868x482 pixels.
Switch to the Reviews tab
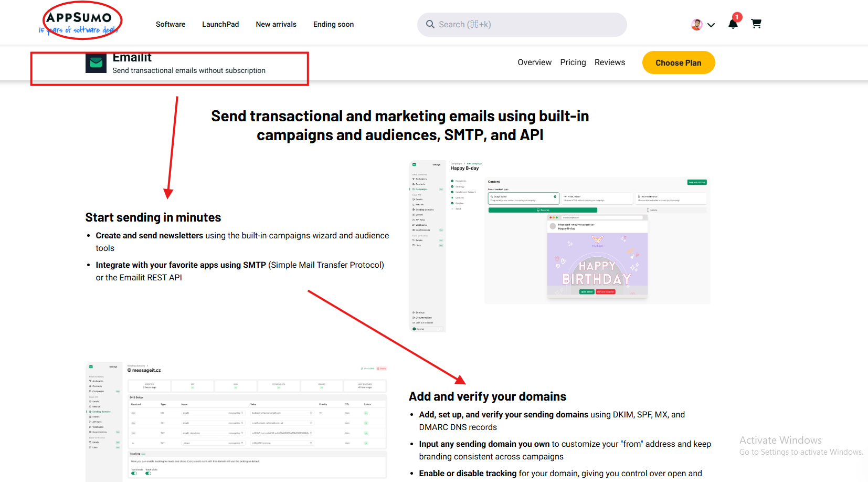coord(609,62)
